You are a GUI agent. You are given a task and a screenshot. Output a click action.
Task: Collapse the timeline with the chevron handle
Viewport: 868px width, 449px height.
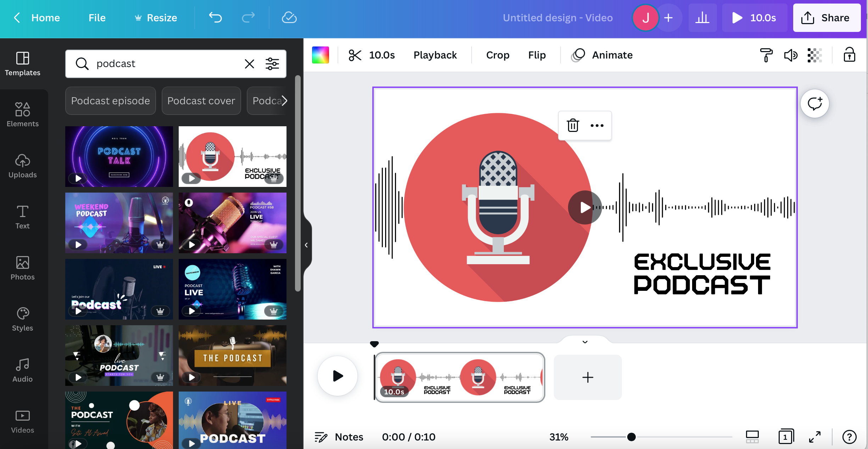(585, 342)
